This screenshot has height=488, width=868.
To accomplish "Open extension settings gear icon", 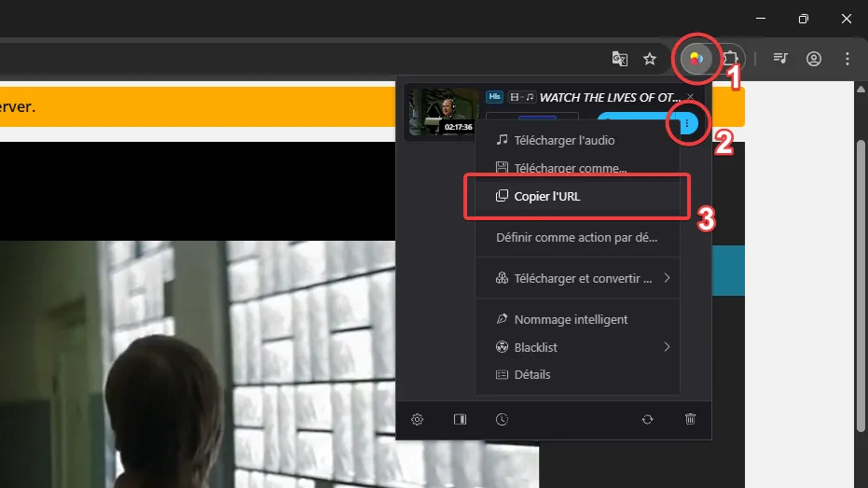I will coord(418,420).
